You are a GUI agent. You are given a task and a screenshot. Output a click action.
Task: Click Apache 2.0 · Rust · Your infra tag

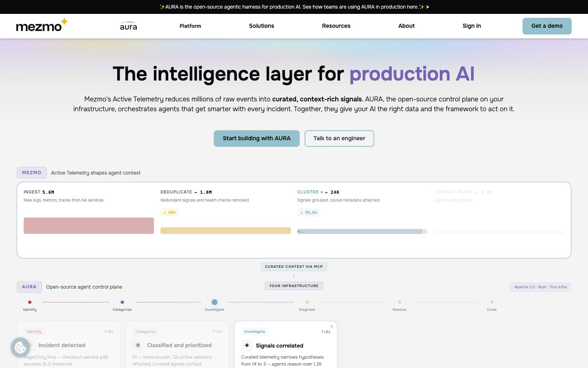[541, 287]
